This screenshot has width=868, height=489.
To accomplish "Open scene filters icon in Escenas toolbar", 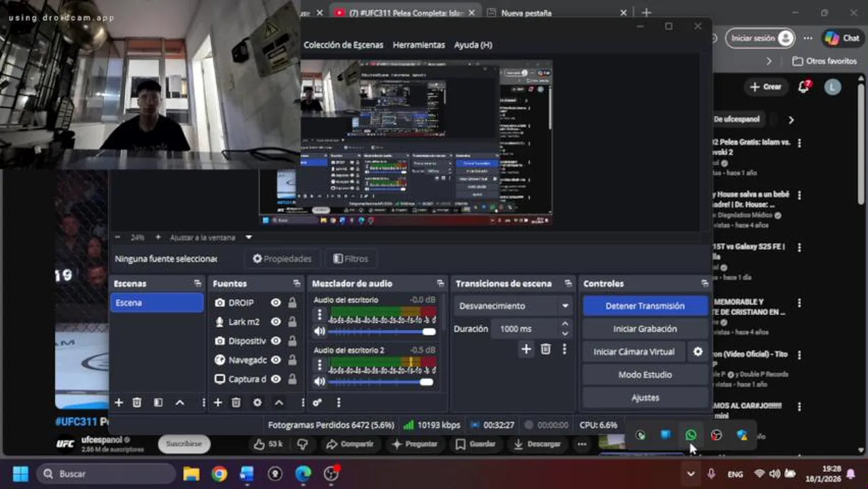I will [x=158, y=403].
